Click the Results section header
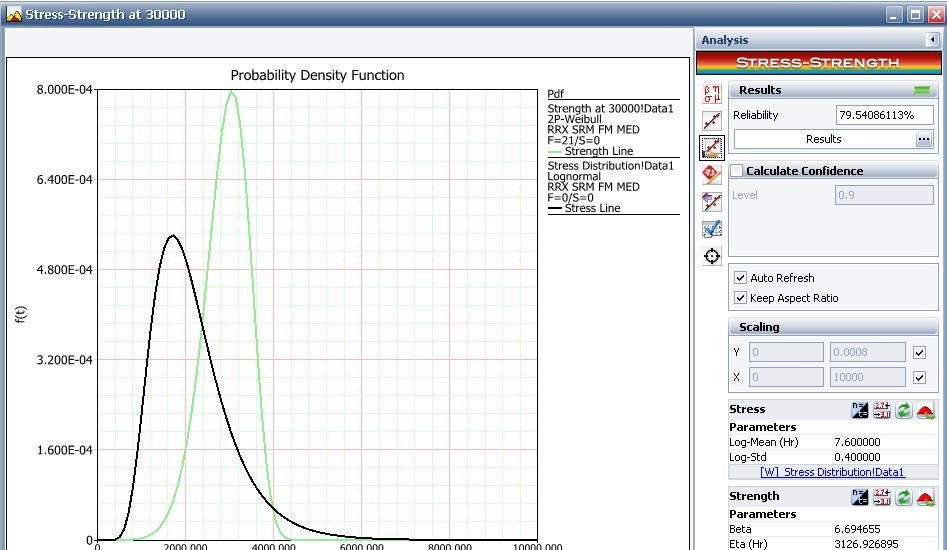The width and height of the screenshot is (947, 550). (833, 90)
